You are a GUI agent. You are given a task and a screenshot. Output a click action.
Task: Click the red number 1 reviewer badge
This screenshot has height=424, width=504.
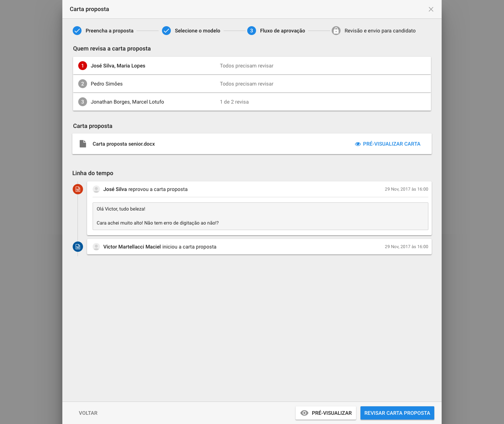83,66
